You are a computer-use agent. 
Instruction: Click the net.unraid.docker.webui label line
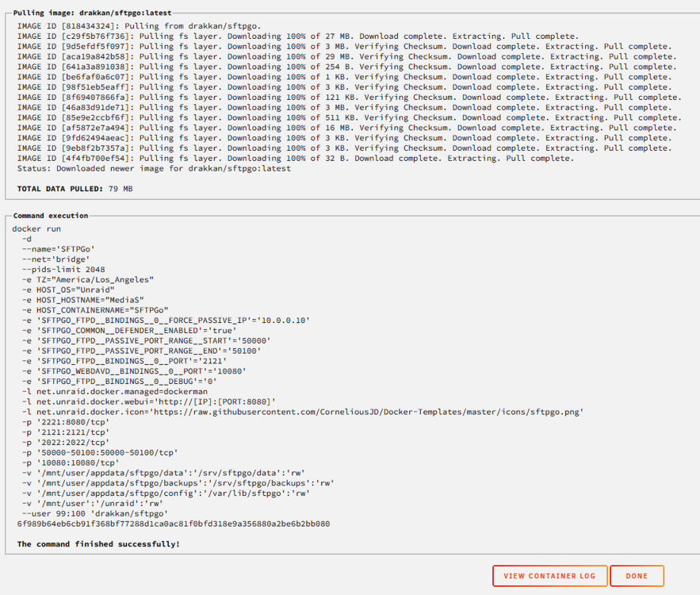pos(149,402)
